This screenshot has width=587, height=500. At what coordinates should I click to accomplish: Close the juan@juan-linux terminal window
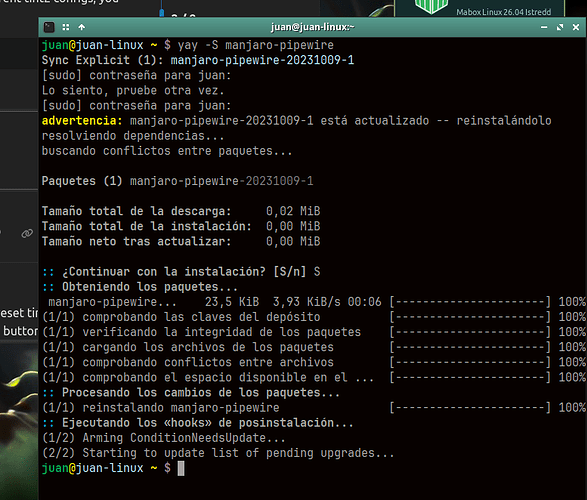point(576,27)
